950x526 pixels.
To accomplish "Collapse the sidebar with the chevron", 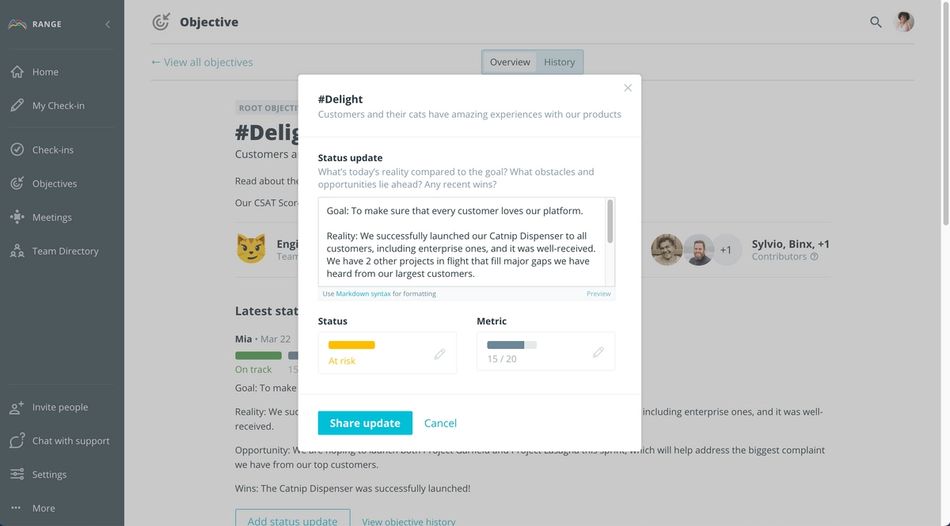I will click(x=108, y=24).
